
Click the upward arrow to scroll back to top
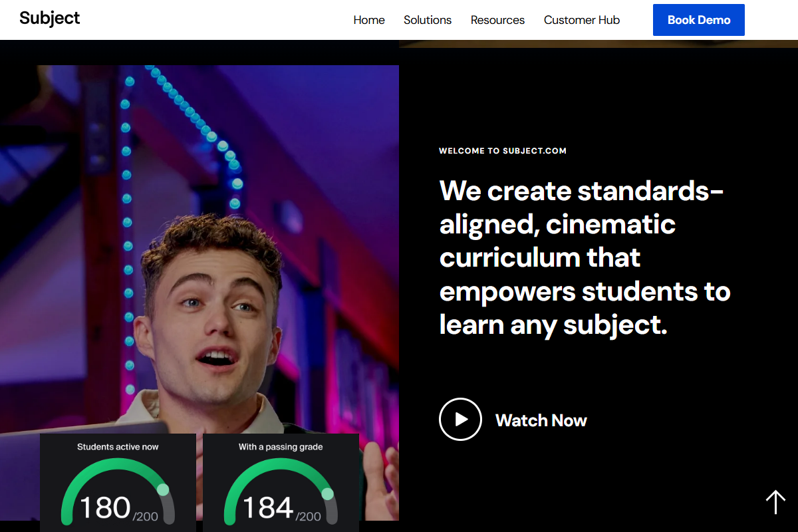[x=775, y=502]
